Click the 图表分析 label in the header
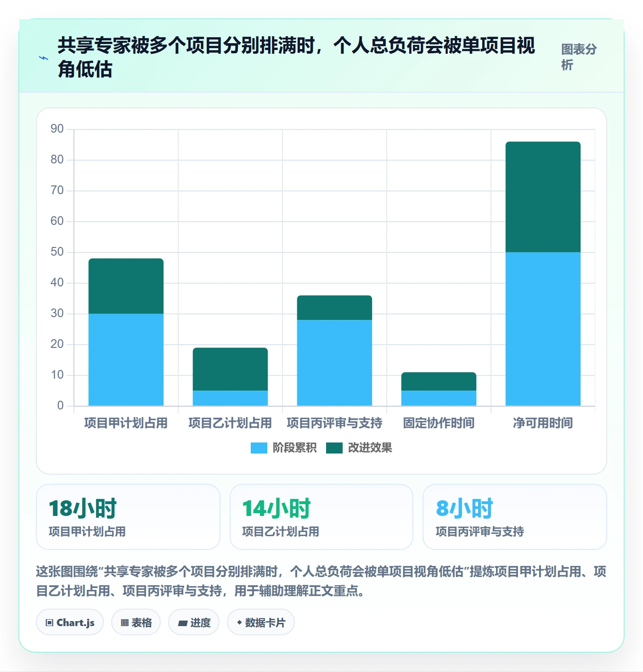This screenshot has height=672, width=643. click(x=579, y=57)
